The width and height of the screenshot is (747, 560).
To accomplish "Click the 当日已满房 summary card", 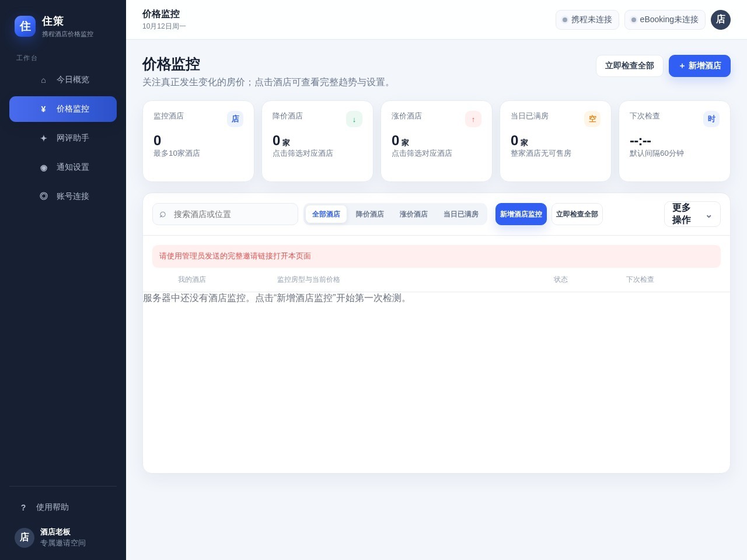I will tap(556, 141).
